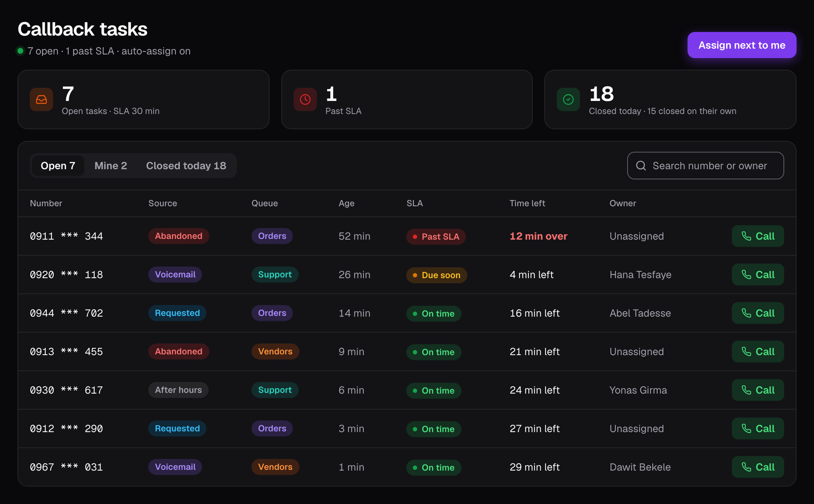Click the After hours source tag
The image size is (814, 504).
(178, 390)
